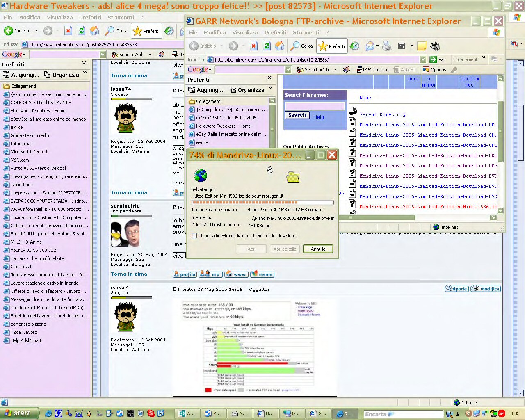Click Parent Directory icon in FTP listing
This screenshot has height=420, width=525.
coord(353,112)
